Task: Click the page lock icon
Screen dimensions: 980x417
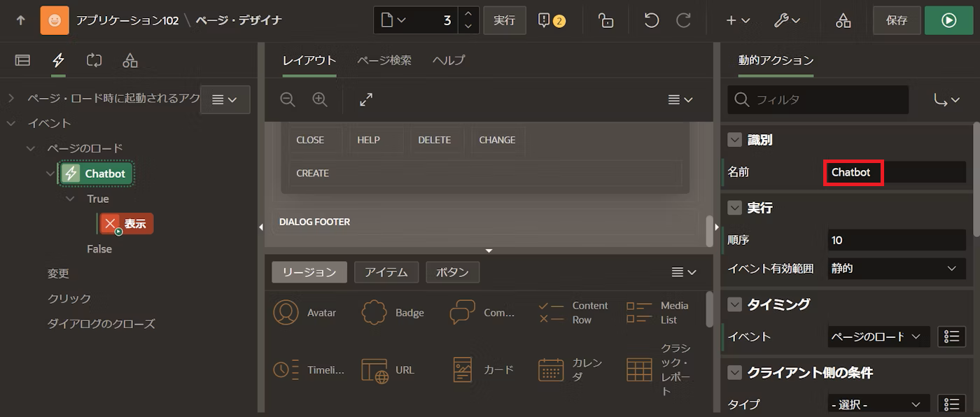Action: pos(606,20)
